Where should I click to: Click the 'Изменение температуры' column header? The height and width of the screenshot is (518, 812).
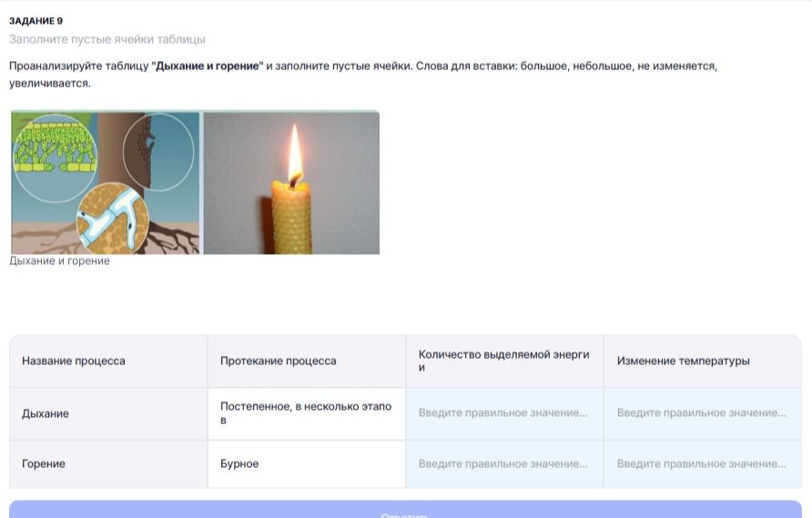(702, 361)
